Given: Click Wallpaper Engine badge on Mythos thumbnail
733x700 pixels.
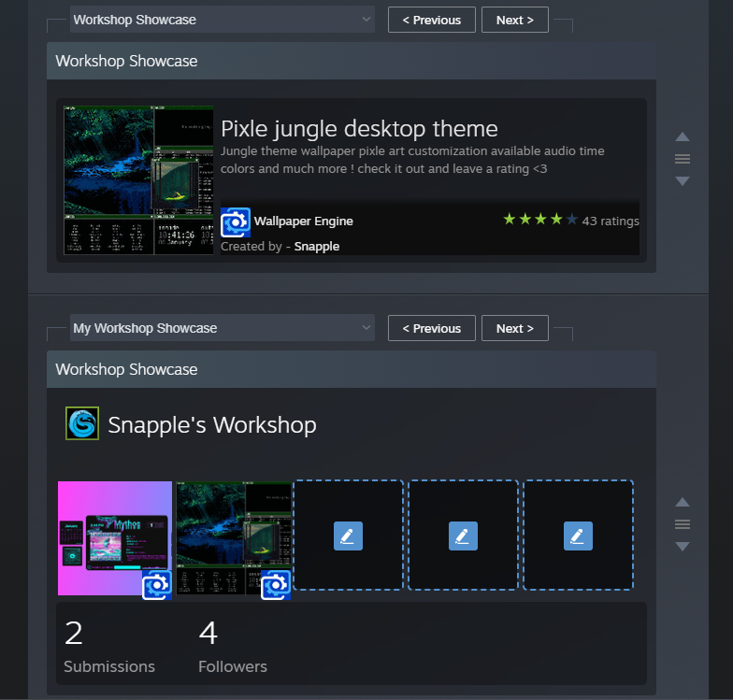Looking at the screenshot, I should (x=157, y=585).
